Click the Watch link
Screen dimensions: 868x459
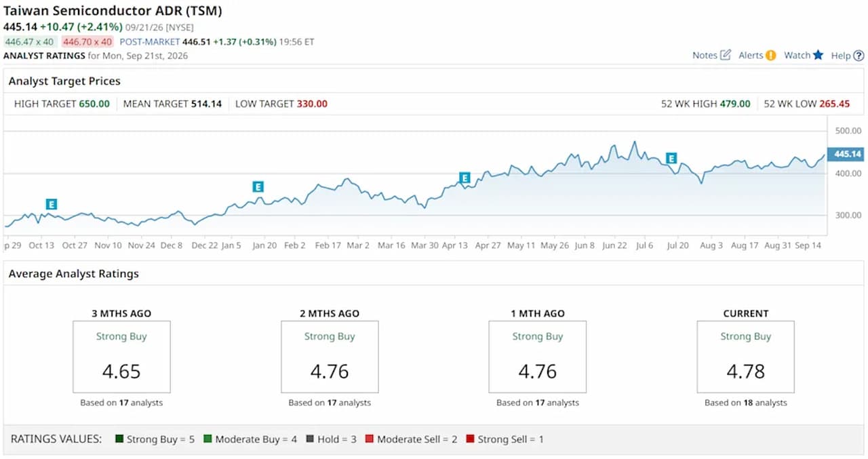(797, 56)
